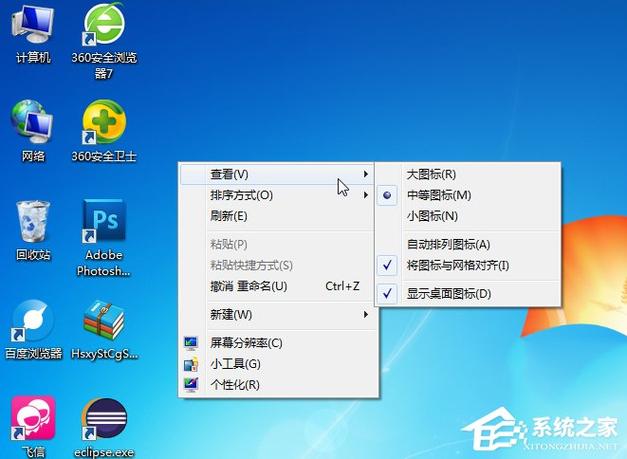Click gadget icon beside 小工具(G)
Image resolution: width=627 pixels, height=459 pixels.
(191, 364)
